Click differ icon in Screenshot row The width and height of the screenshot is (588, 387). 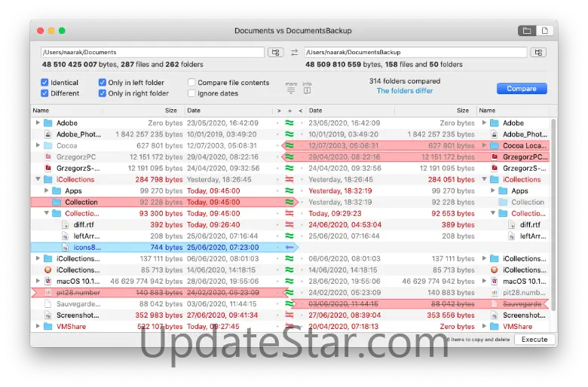289,315
